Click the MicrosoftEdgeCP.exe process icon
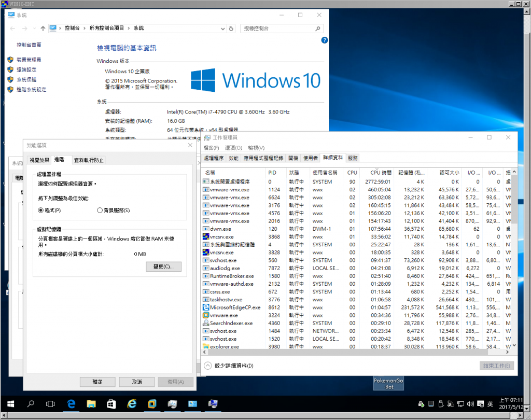The image size is (531, 420). click(205, 307)
